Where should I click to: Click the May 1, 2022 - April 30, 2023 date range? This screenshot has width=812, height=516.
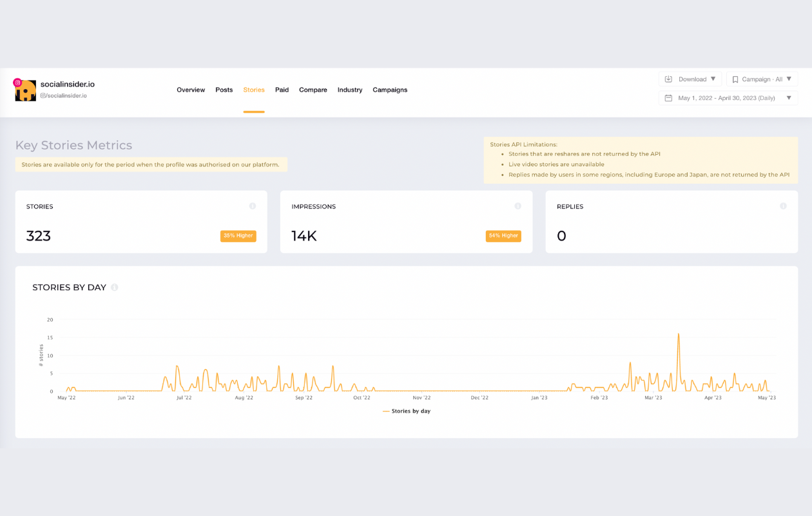pyautogui.click(x=727, y=98)
